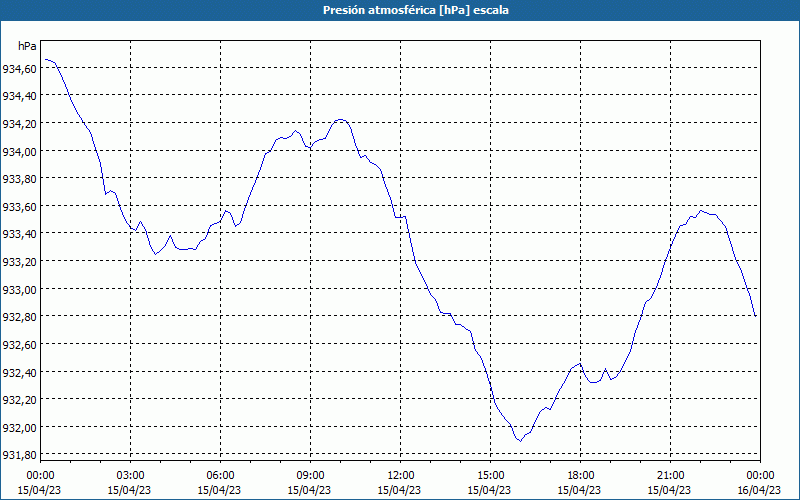800x500 pixels.
Task: Click the 934,00 y-axis value
Action: [19, 151]
